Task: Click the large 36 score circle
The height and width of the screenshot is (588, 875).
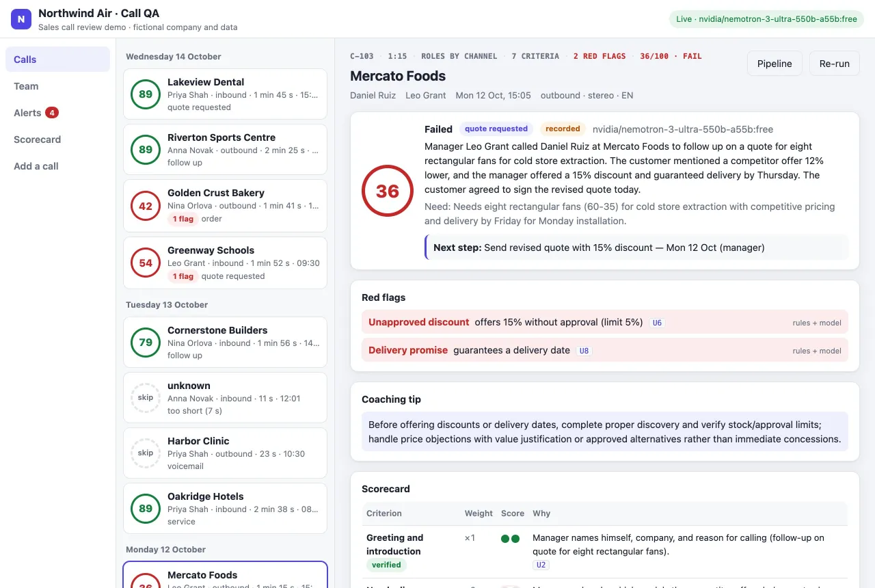Action: 388,191
